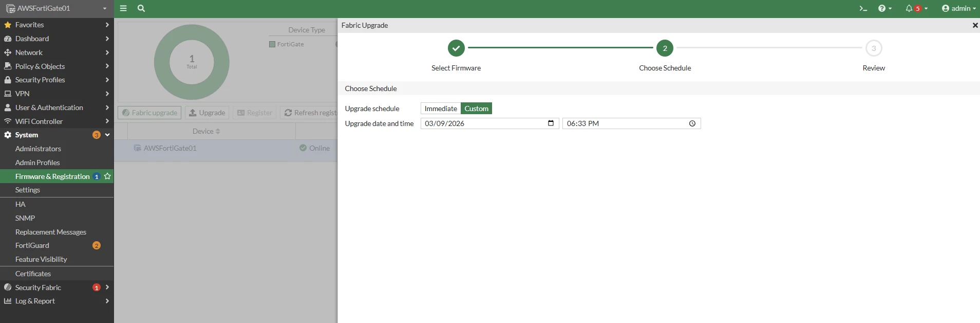This screenshot has height=323, width=980.
Task: Click the User & Authentication person icon
Action: coord(8,107)
